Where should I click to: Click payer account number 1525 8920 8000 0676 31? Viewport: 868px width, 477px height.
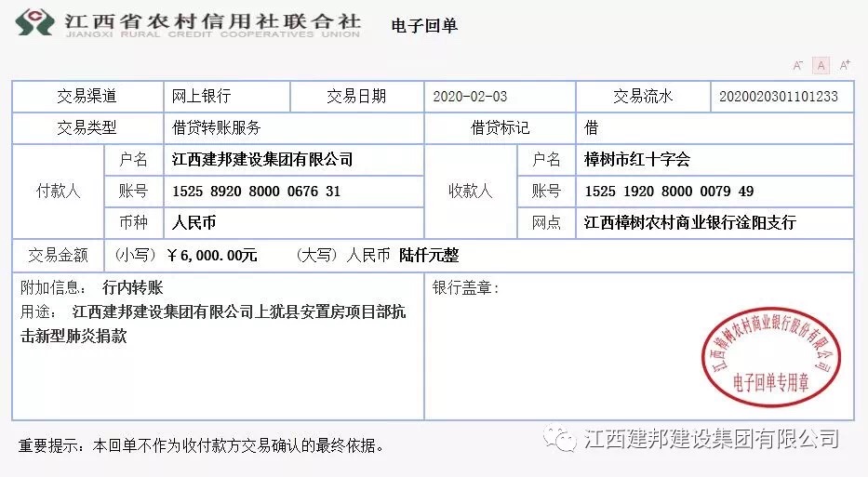(x=256, y=192)
